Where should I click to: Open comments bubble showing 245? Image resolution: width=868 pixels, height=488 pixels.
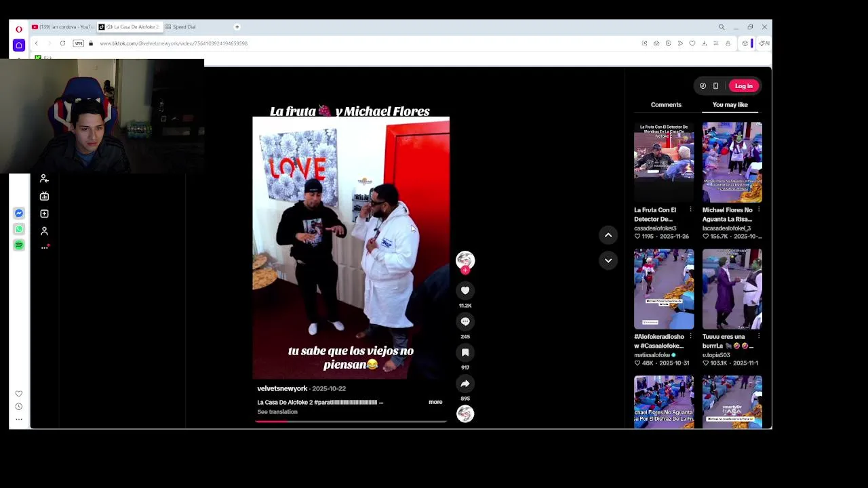465,321
